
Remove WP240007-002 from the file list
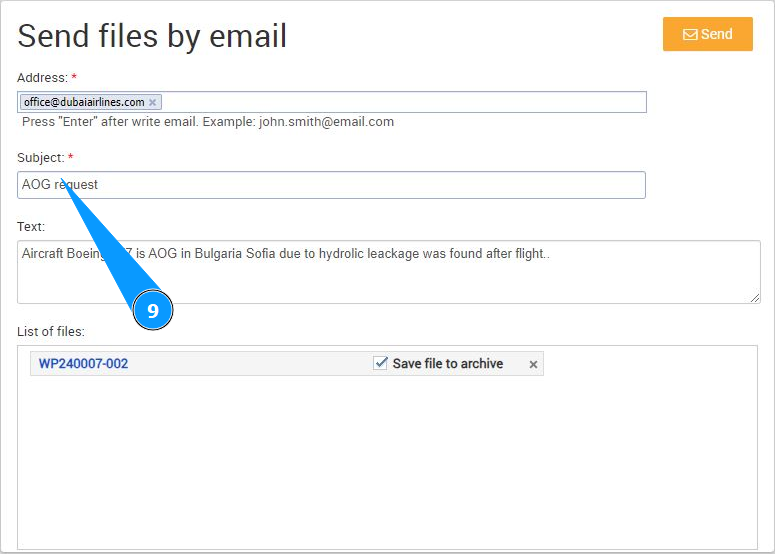533,365
